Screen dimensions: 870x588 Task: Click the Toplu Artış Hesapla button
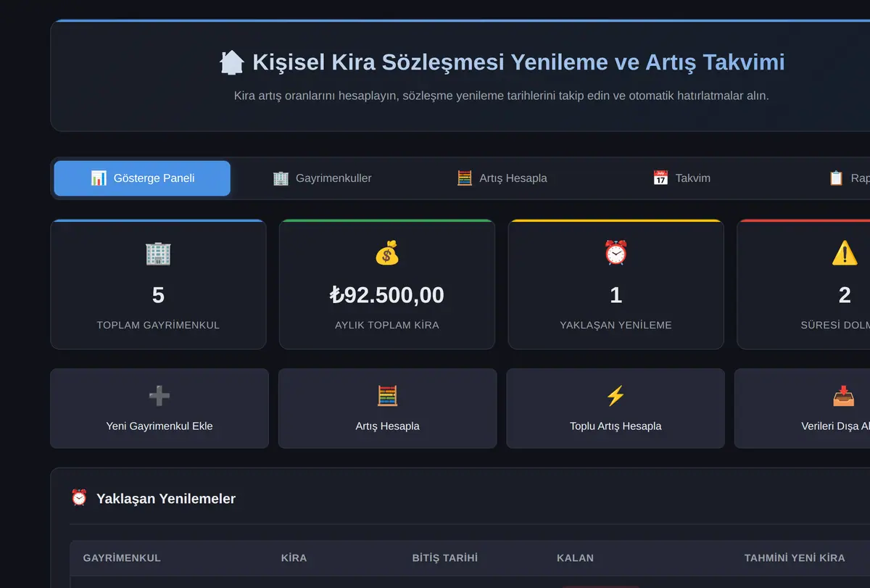(616, 408)
